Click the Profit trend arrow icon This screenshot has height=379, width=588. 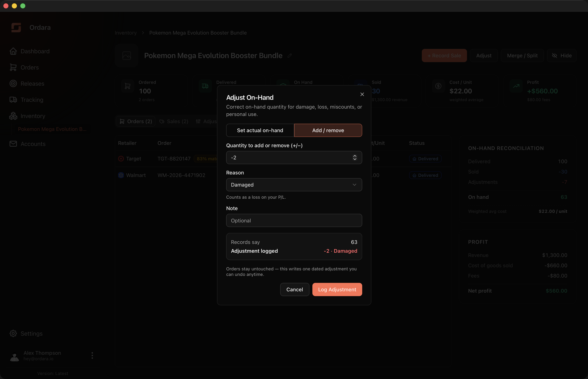tap(516, 86)
